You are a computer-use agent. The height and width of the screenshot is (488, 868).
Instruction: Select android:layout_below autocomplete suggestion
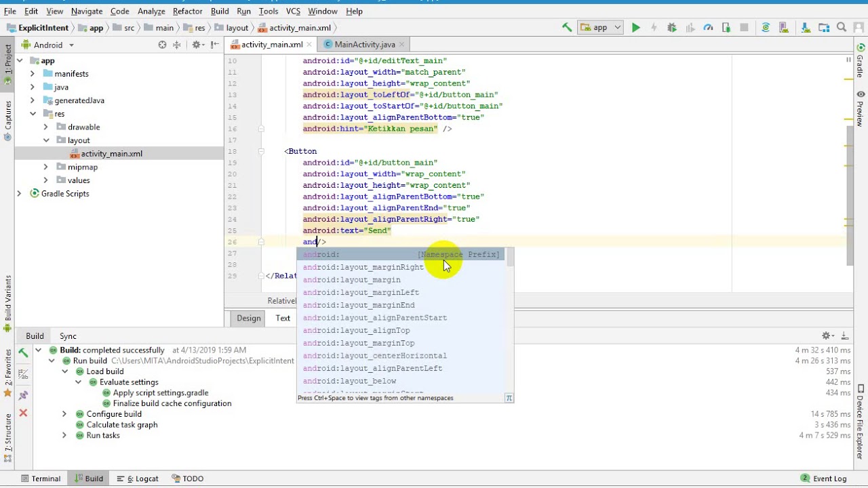tap(400, 381)
